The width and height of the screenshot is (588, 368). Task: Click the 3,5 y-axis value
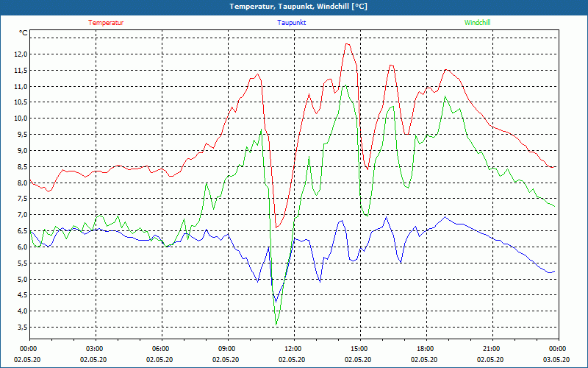point(22,327)
